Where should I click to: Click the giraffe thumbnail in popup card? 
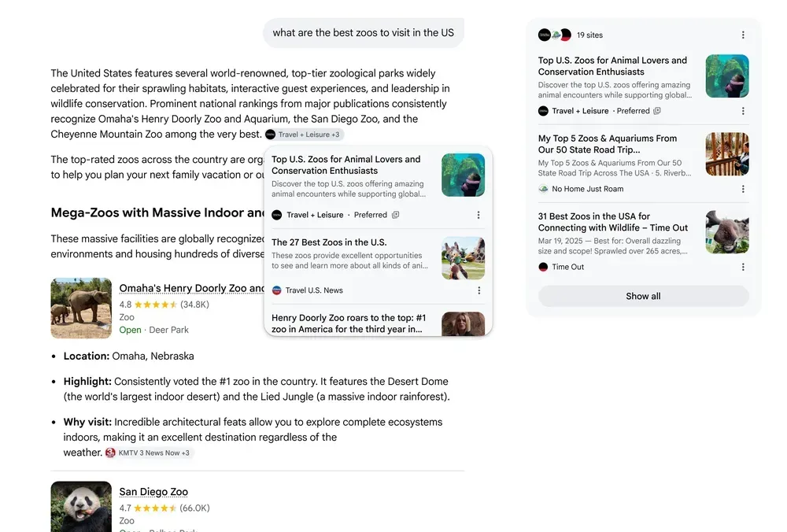click(464, 258)
